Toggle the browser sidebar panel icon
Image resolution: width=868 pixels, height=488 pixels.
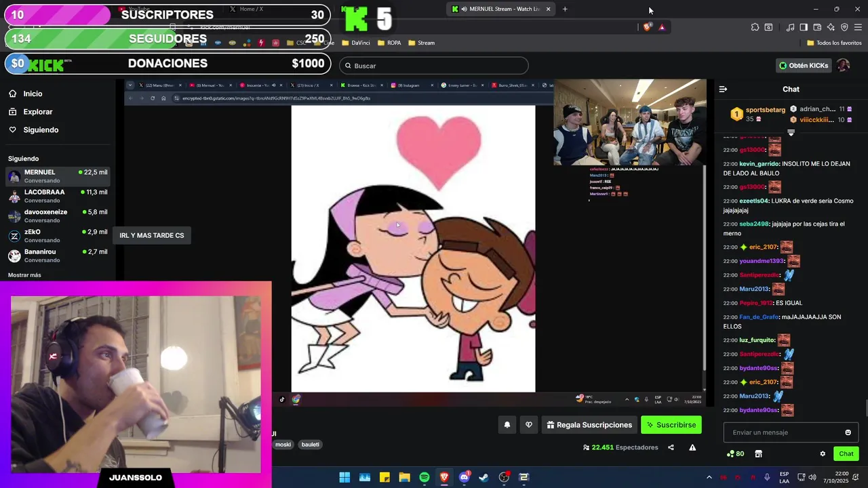point(804,27)
